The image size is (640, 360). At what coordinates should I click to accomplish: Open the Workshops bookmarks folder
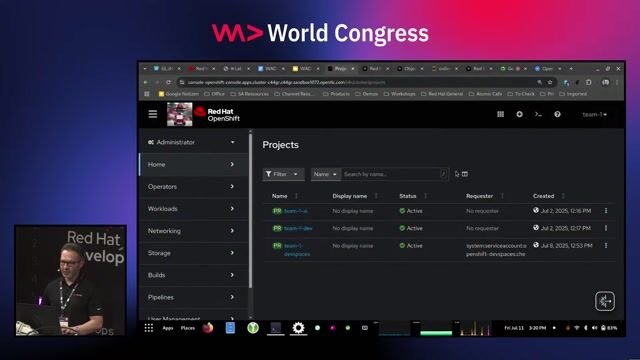(400, 94)
